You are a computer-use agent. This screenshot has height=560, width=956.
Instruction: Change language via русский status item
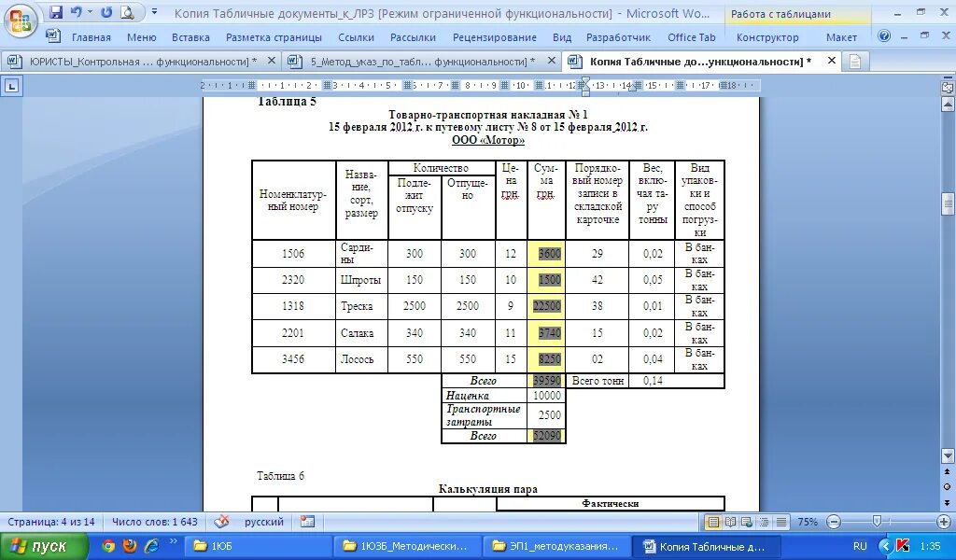click(264, 523)
